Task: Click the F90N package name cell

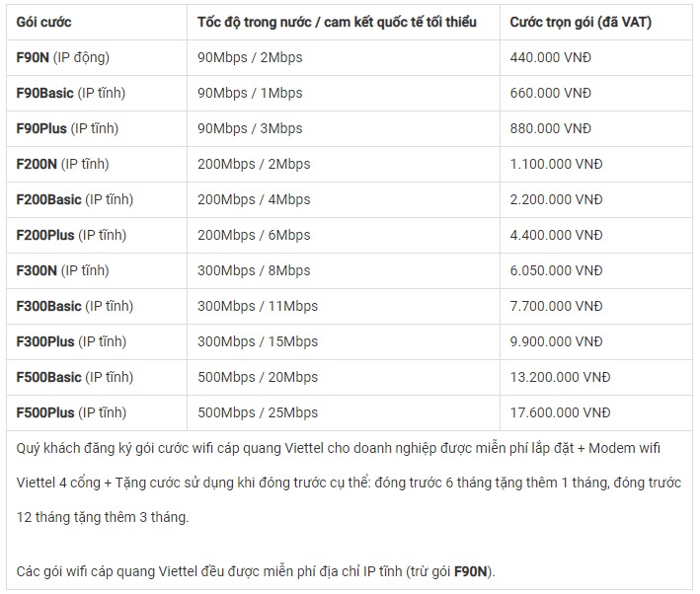Action: tap(97, 57)
